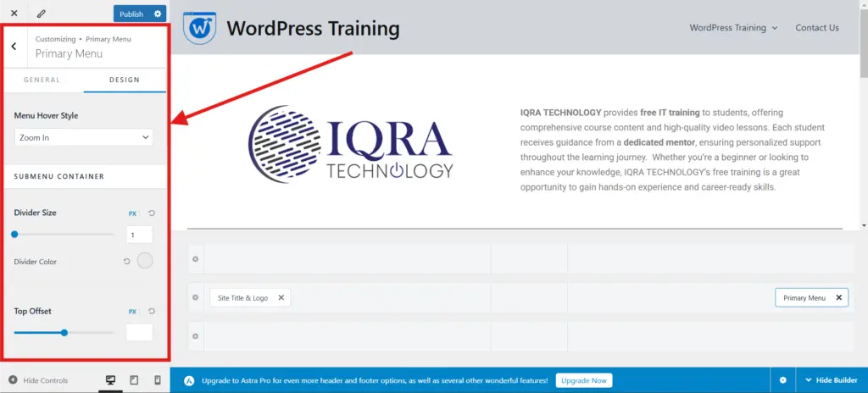Click the preview scrollbar down arrow
Image resolution: width=868 pixels, height=393 pixels.
[864, 226]
